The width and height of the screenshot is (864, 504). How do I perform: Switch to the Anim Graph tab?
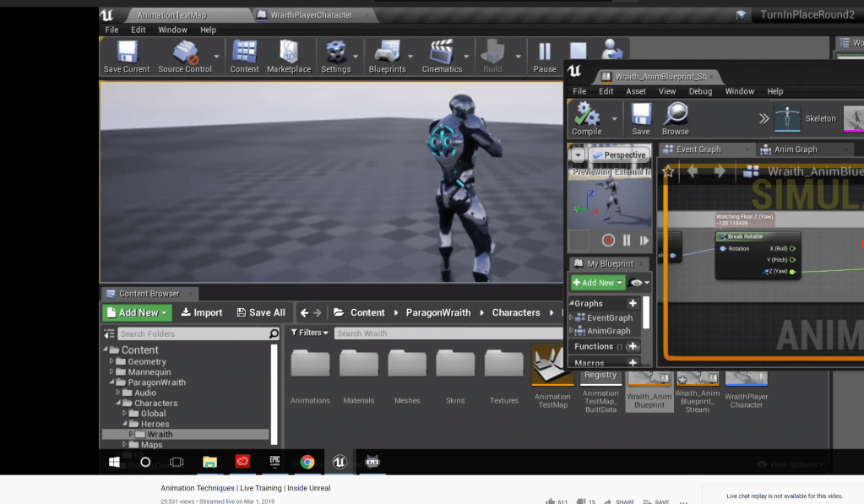click(796, 149)
